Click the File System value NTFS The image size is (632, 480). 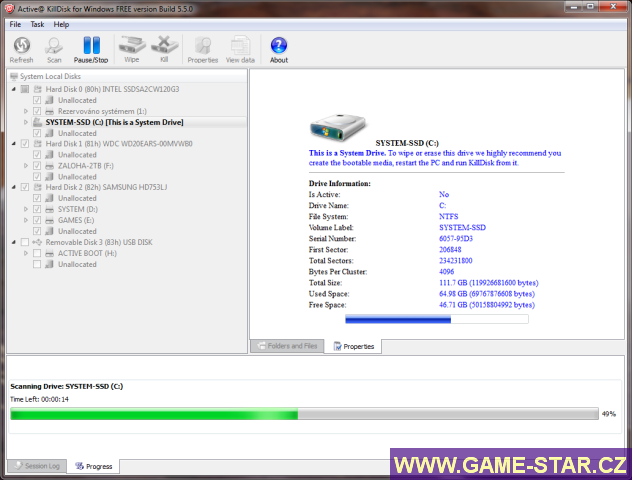tap(449, 216)
